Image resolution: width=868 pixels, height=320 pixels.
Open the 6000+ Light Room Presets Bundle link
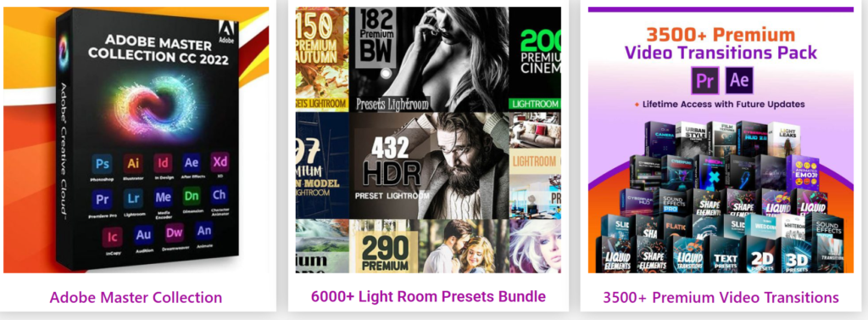[428, 295]
